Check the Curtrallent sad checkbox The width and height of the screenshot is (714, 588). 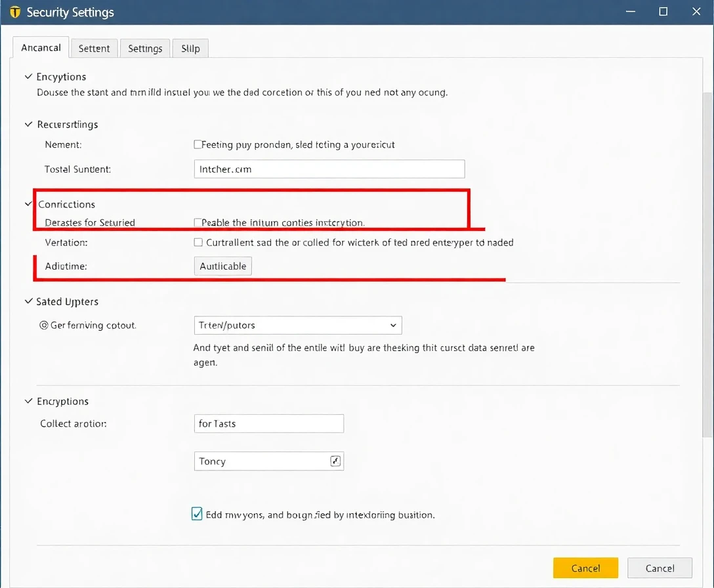pyautogui.click(x=198, y=242)
